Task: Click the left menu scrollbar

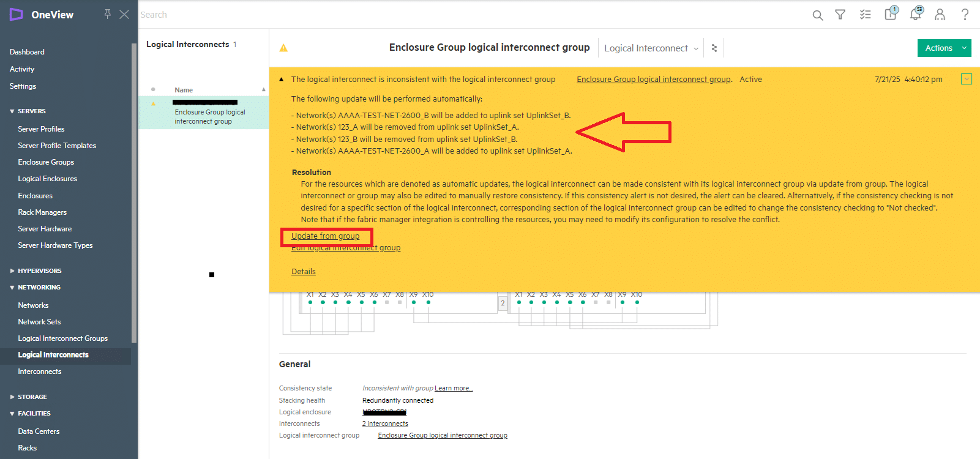Action: click(x=134, y=193)
